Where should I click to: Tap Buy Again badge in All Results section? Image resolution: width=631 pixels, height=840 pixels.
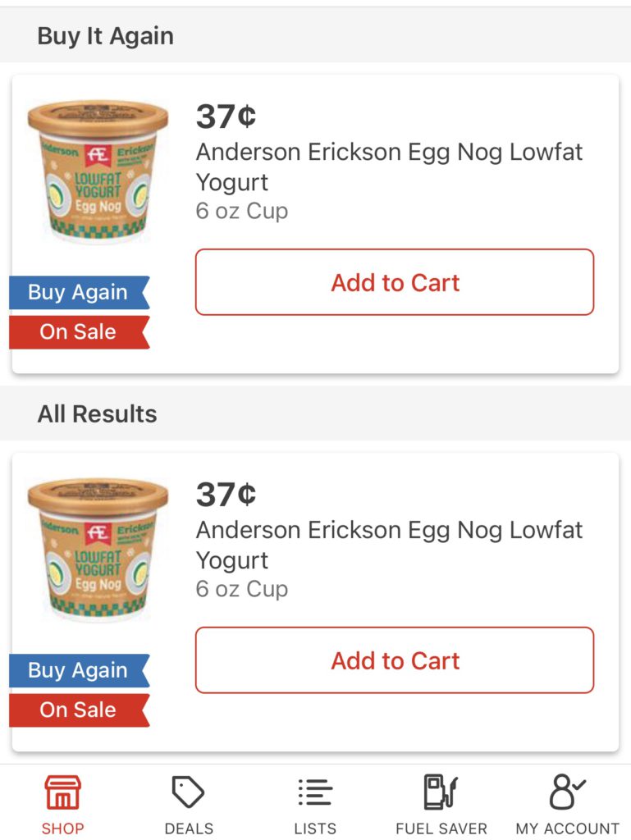tap(78, 670)
